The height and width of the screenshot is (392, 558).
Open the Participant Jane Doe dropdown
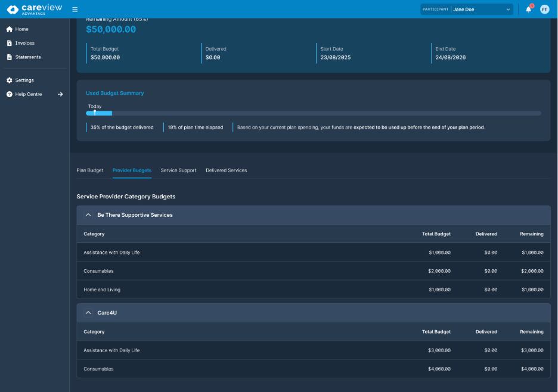pyautogui.click(x=482, y=10)
